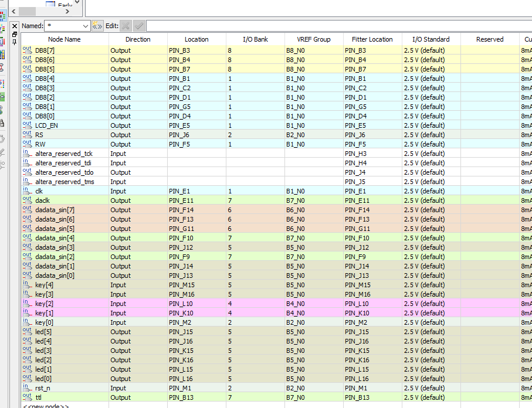Click into the Edit text field
The width and height of the screenshot is (532, 408).
339,26
